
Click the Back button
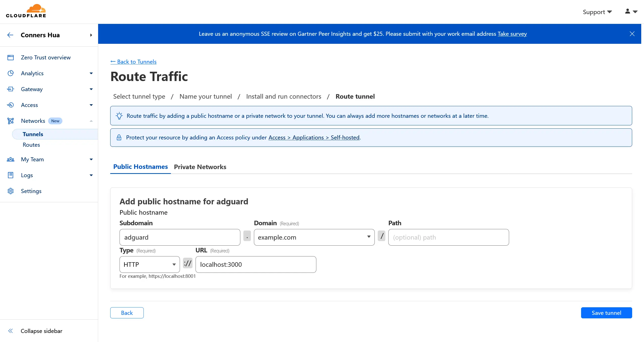coord(127,313)
